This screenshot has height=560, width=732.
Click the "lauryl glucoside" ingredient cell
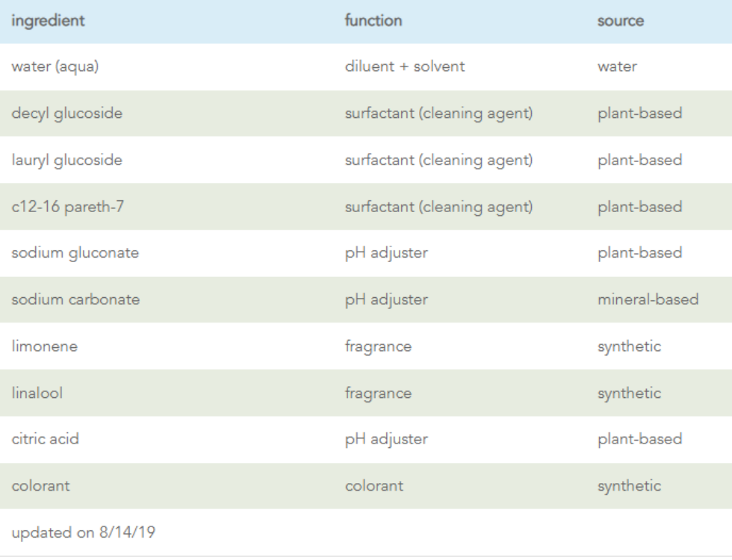click(x=66, y=160)
